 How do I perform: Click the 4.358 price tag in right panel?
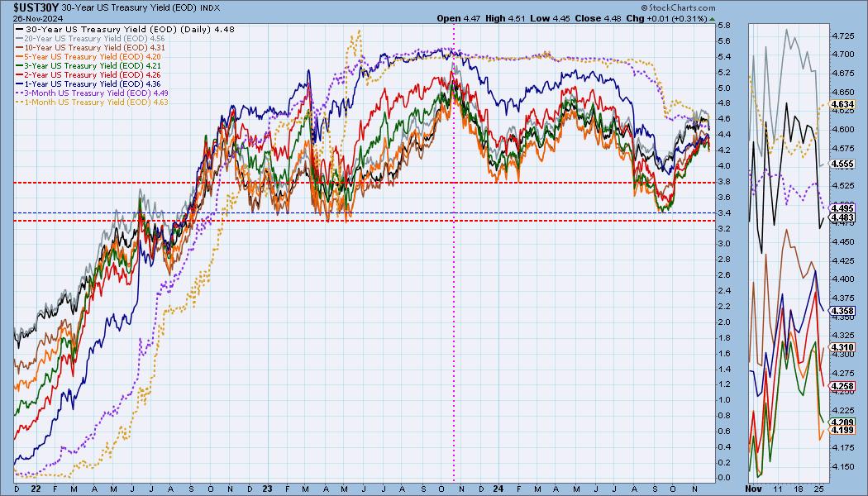(843, 311)
